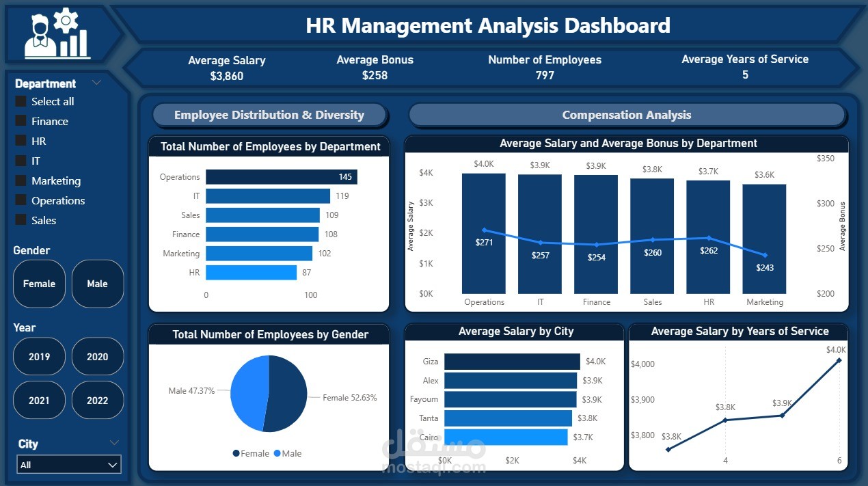This screenshot has width=868, height=486.
Task: Select year 2020 slicer button
Action: [x=97, y=356]
